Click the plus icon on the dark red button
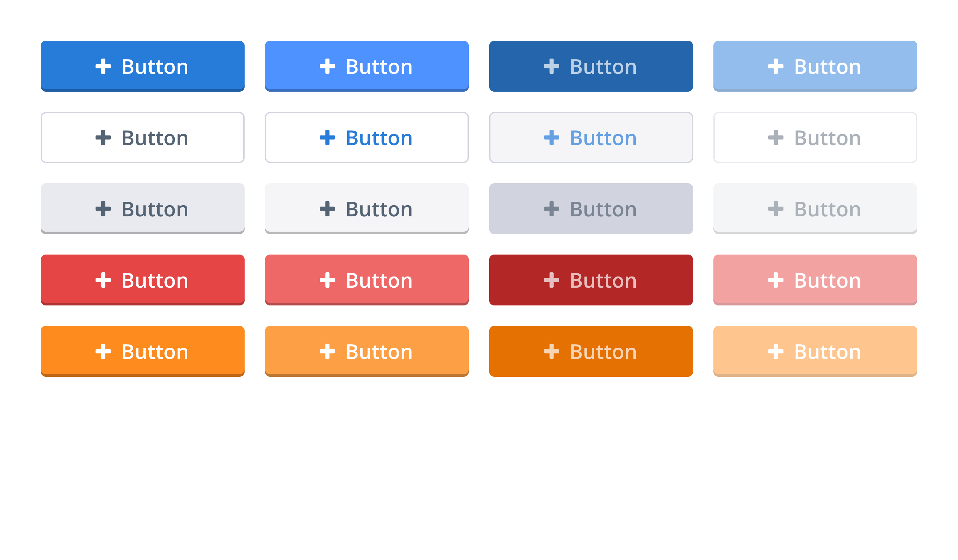The image size is (958, 560). point(552,280)
